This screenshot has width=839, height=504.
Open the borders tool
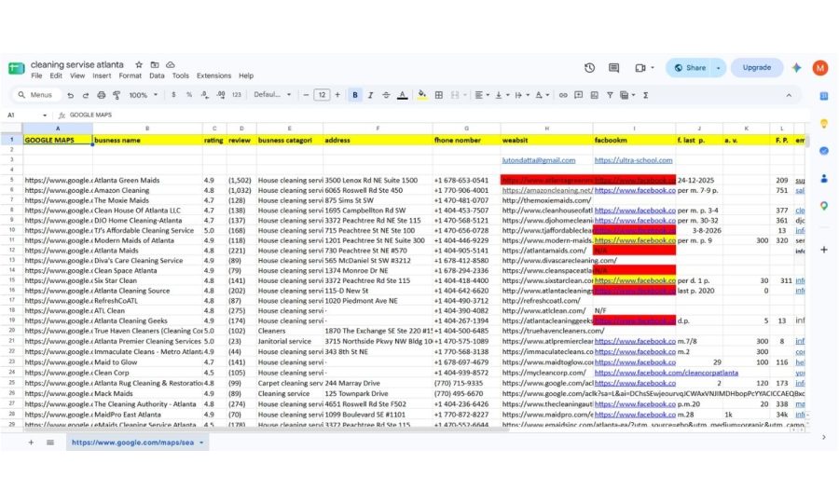[x=439, y=95]
